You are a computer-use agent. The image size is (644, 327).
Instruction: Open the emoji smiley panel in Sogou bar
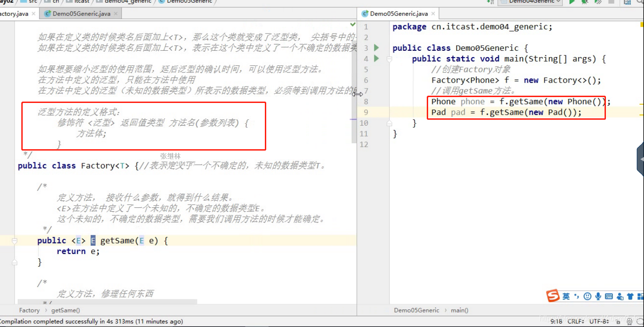click(x=588, y=296)
